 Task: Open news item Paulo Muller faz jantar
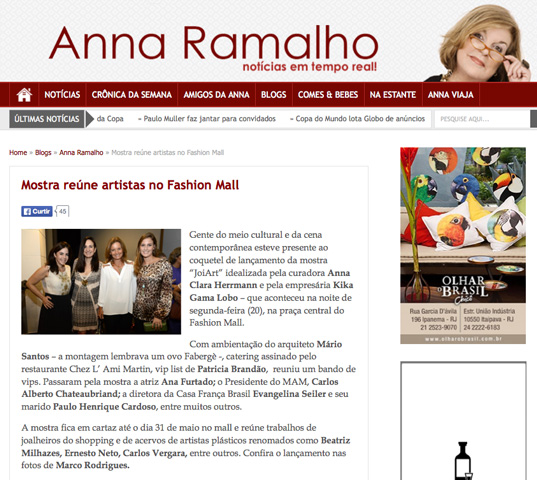pyautogui.click(x=209, y=119)
